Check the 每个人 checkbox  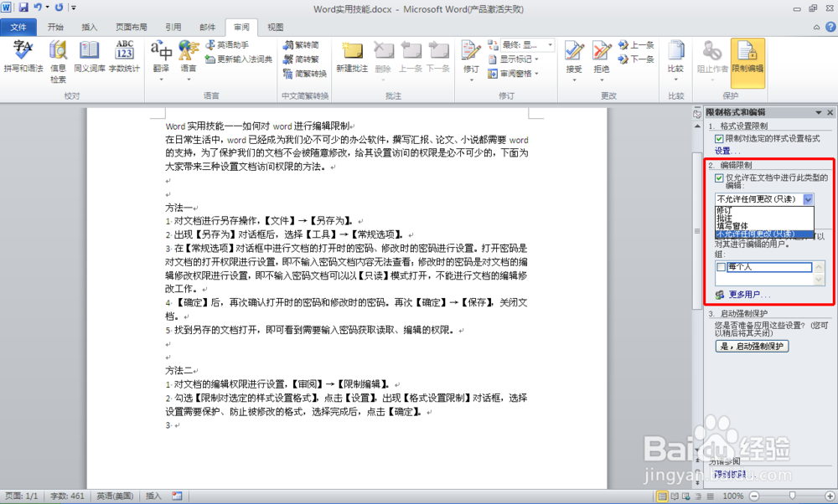pyautogui.click(x=721, y=267)
